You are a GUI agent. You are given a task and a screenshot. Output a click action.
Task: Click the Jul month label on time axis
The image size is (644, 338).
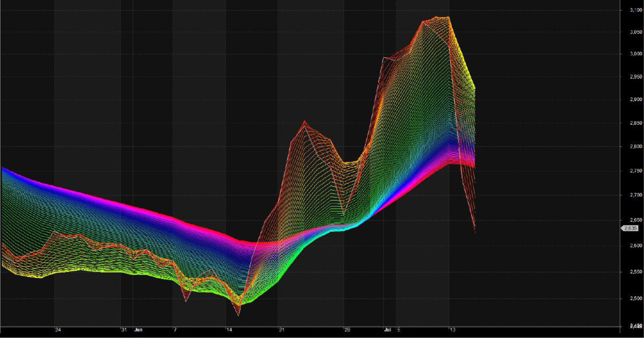point(388,330)
